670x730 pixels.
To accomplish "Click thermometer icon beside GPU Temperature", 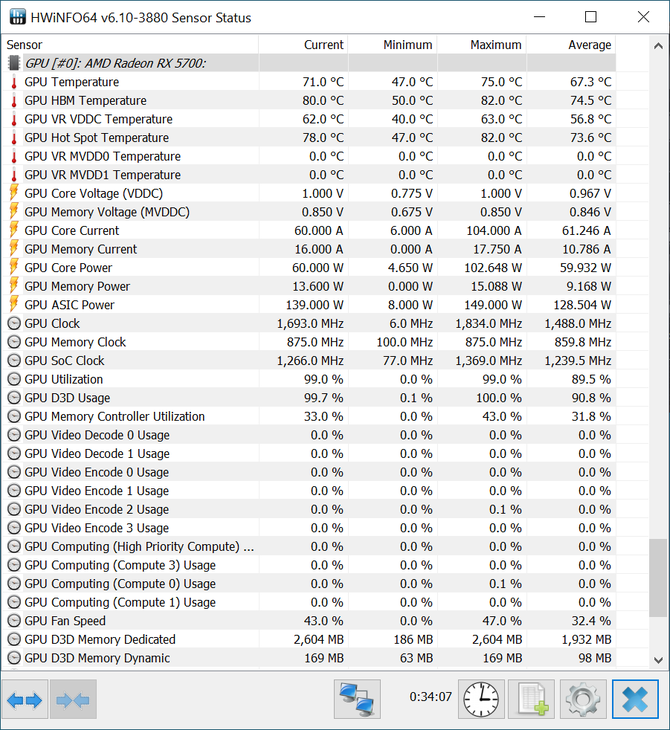I will tap(14, 82).
